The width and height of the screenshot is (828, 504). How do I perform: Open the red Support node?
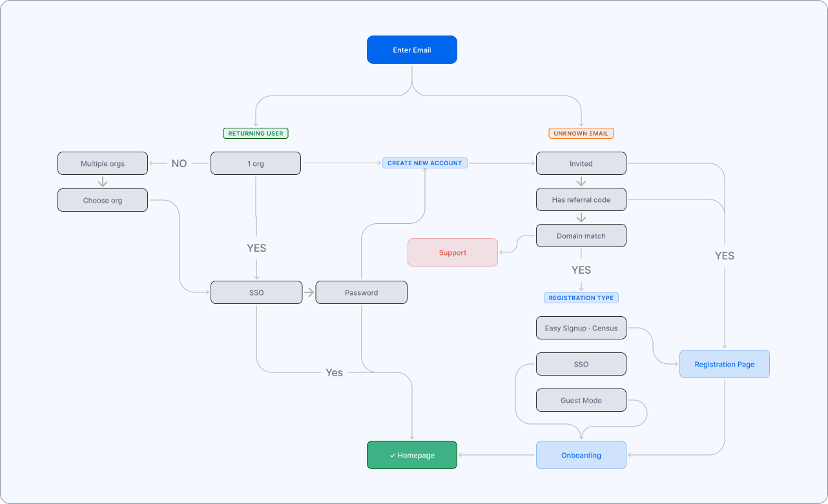(453, 252)
